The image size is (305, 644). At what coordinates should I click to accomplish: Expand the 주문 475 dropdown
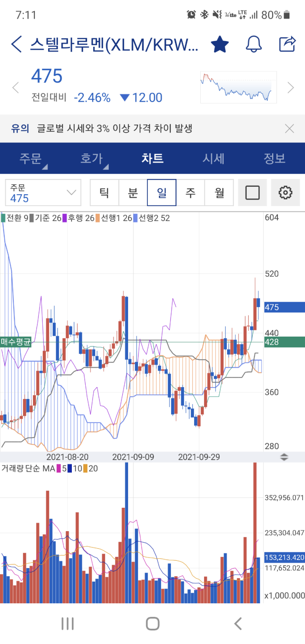(43, 193)
